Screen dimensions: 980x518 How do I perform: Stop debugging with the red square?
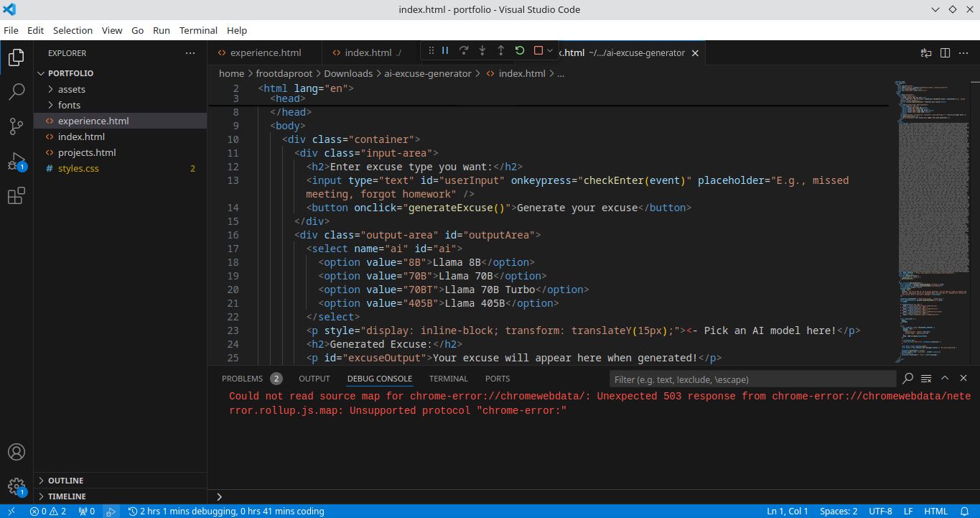coord(538,50)
